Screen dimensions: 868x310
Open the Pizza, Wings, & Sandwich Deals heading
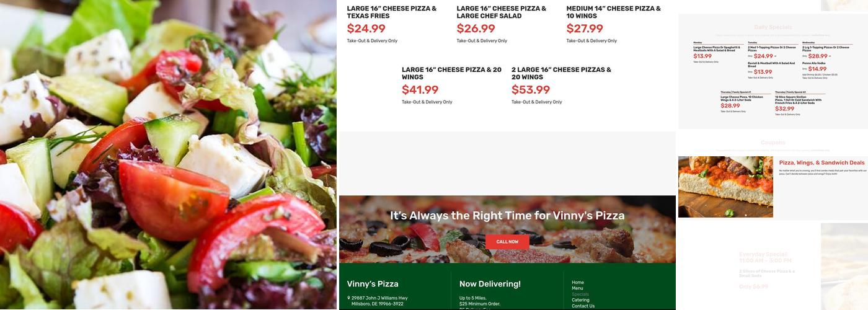click(x=821, y=162)
